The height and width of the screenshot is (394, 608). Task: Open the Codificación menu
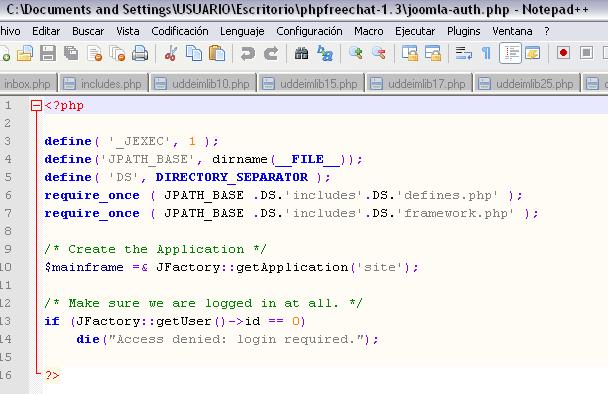(x=180, y=31)
